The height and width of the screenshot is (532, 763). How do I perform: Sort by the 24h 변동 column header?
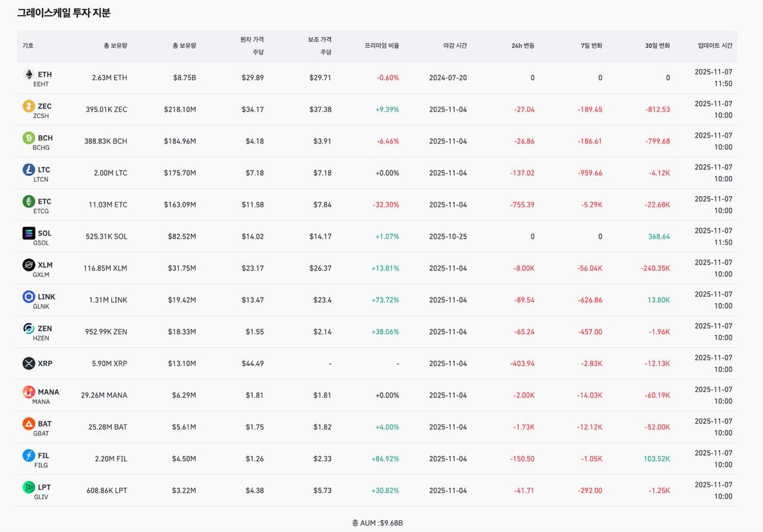[x=523, y=46]
